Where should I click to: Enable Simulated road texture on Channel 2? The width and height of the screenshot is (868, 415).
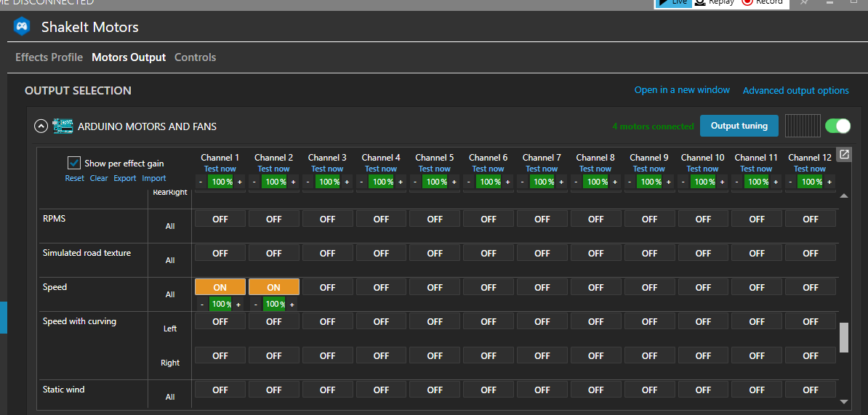[x=274, y=253]
